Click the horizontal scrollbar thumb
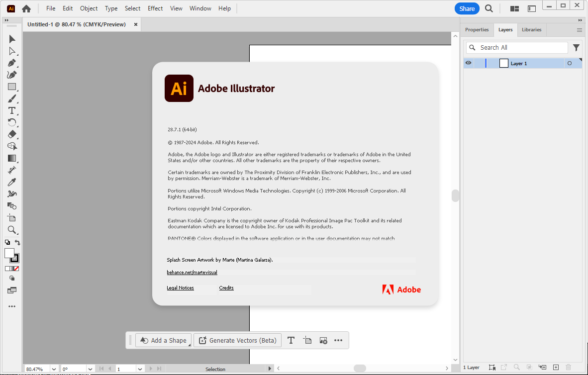This screenshot has height=375, width=588. [360, 368]
